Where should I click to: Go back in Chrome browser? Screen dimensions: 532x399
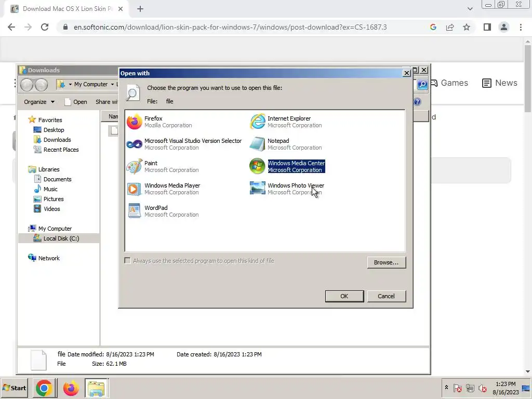[11, 27]
